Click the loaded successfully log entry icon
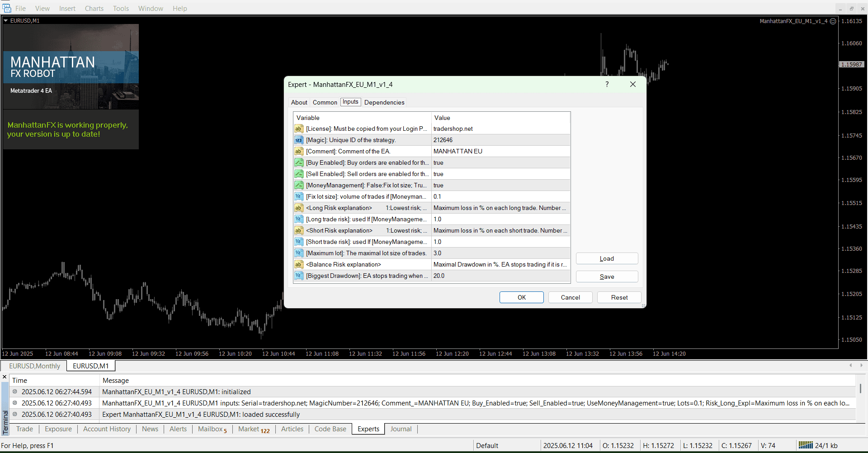 15,414
